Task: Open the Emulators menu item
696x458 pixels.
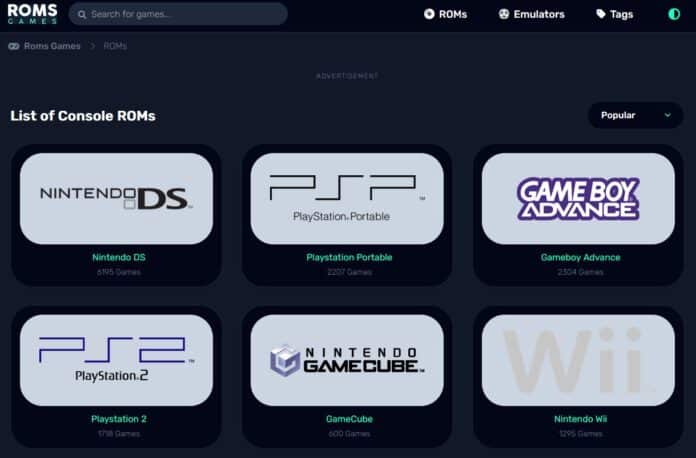Action: [531, 14]
